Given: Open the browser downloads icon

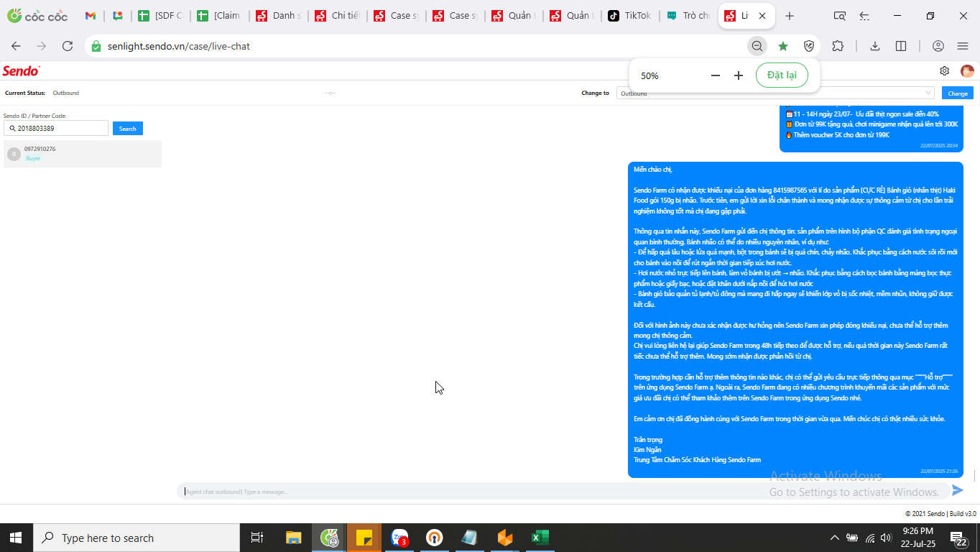Looking at the screenshot, I should (x=875, y=46).
